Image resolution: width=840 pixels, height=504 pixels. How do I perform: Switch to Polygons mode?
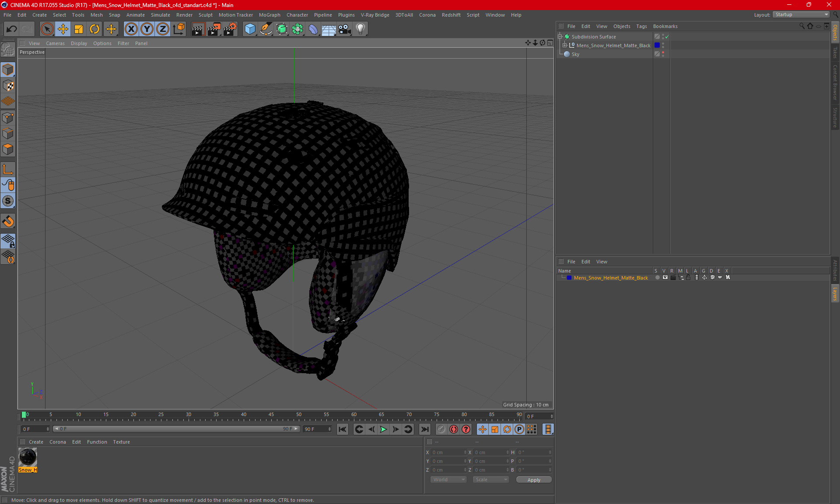(x=8, y=149)
